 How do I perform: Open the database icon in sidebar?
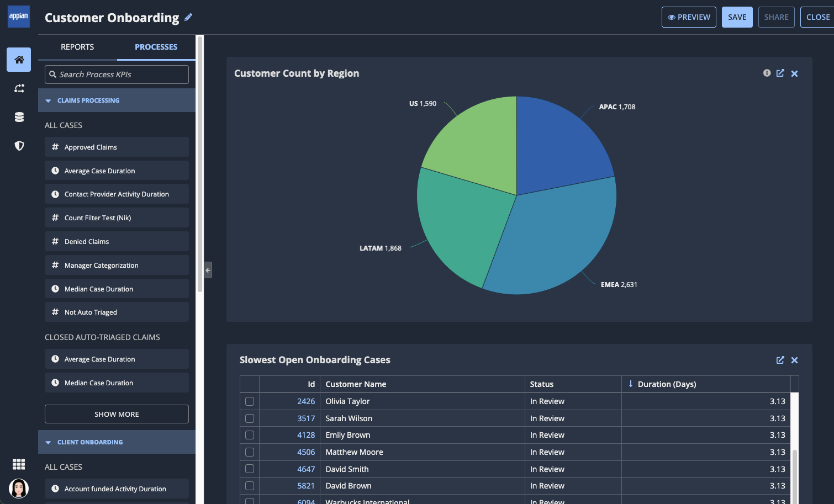19,117
